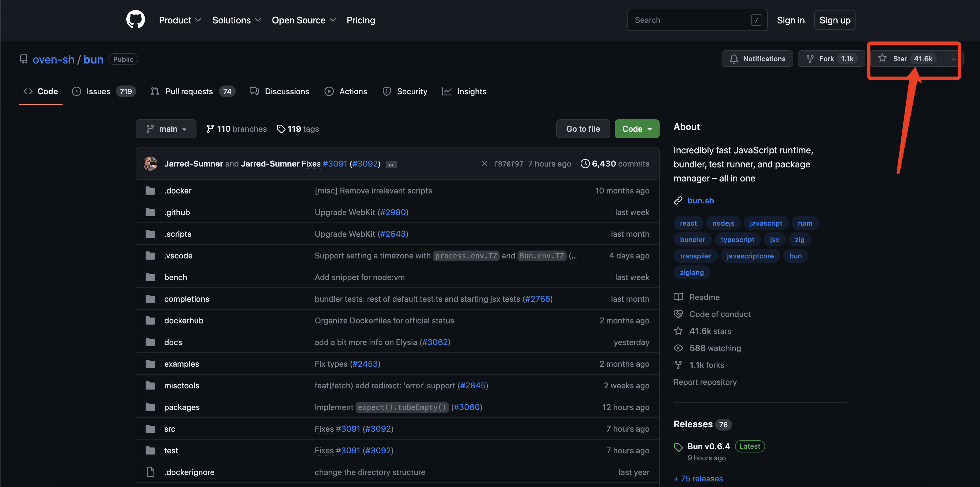Open the bun.sh website link
Screen dimensions: 980x487
pyautogui.click(x=701, y=201)
